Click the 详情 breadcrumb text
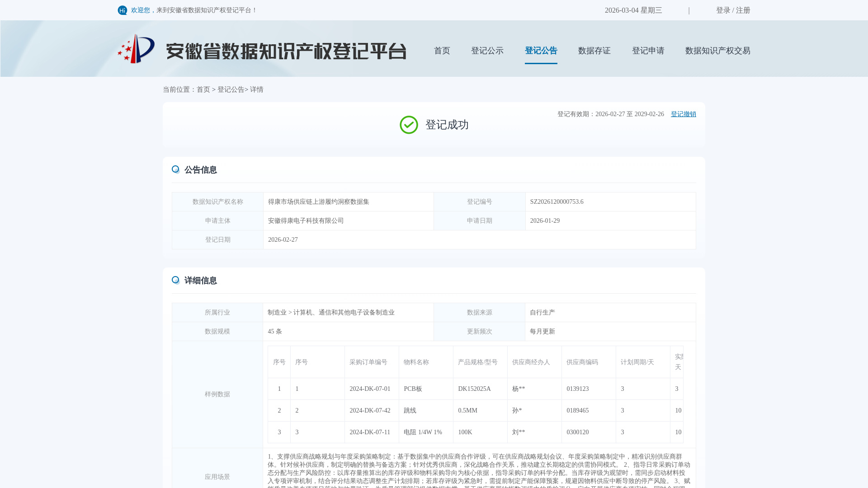This screenshot has width=868, height=488. (257, 89)
